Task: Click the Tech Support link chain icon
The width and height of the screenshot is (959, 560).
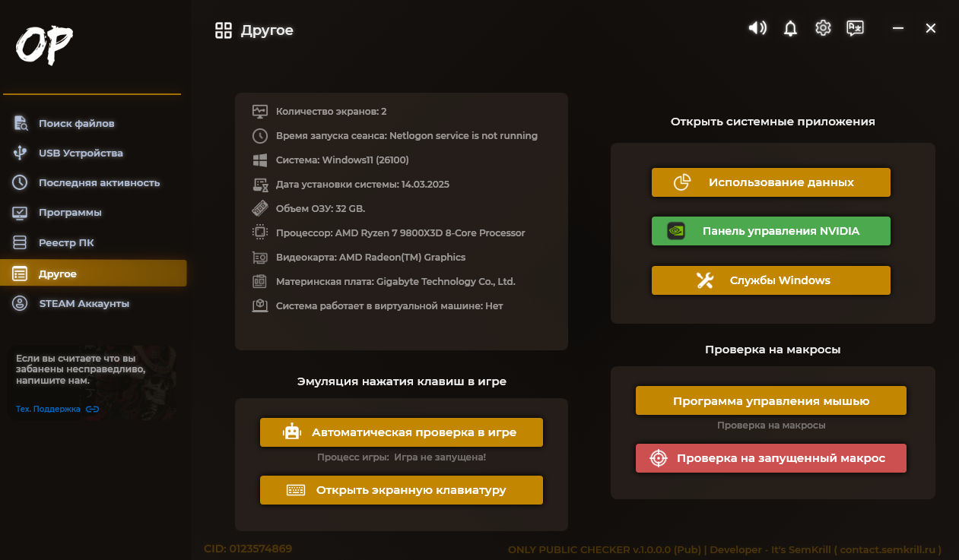Action: (93, 409)
